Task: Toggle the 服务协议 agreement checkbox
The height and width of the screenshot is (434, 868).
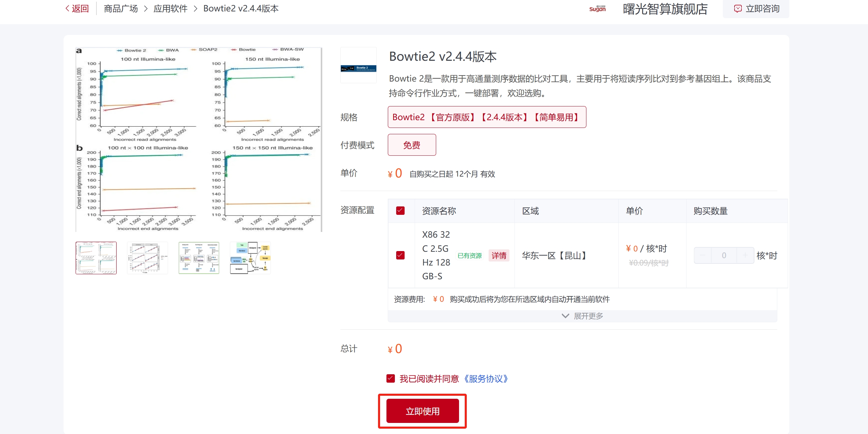Action: (x=390, y=378)
